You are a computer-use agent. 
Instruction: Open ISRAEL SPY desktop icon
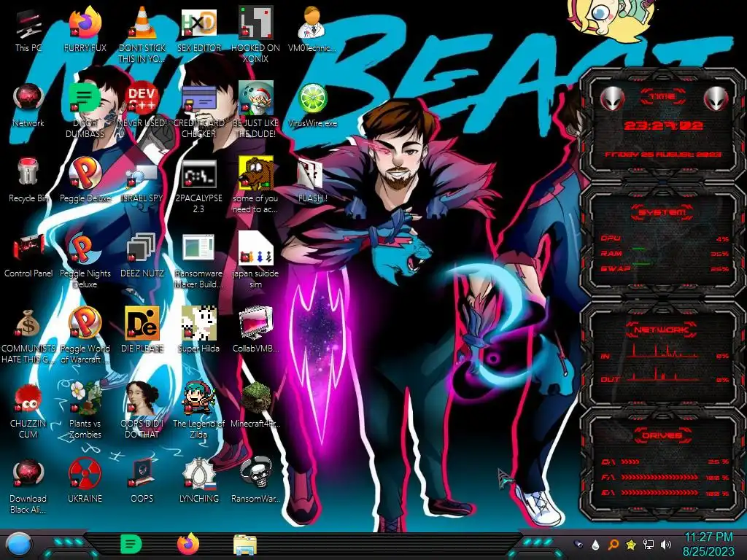pos(142,176)
